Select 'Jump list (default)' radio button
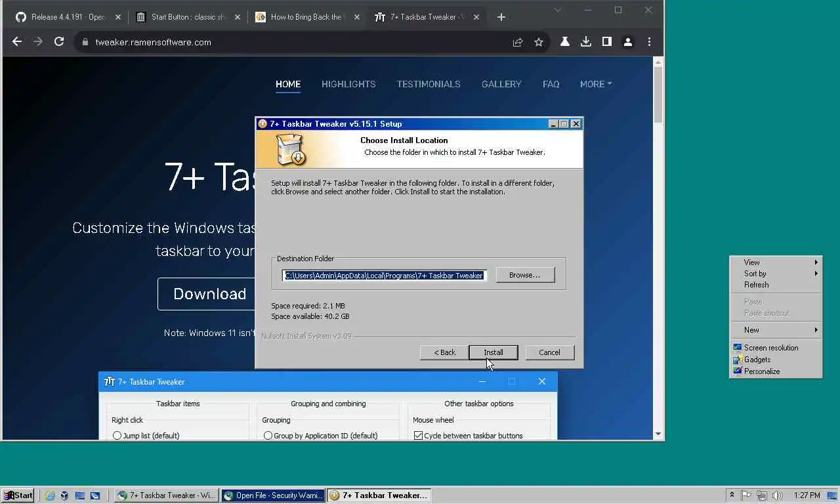840x504 pixels. pyautogui.click(x=117, y=436)
